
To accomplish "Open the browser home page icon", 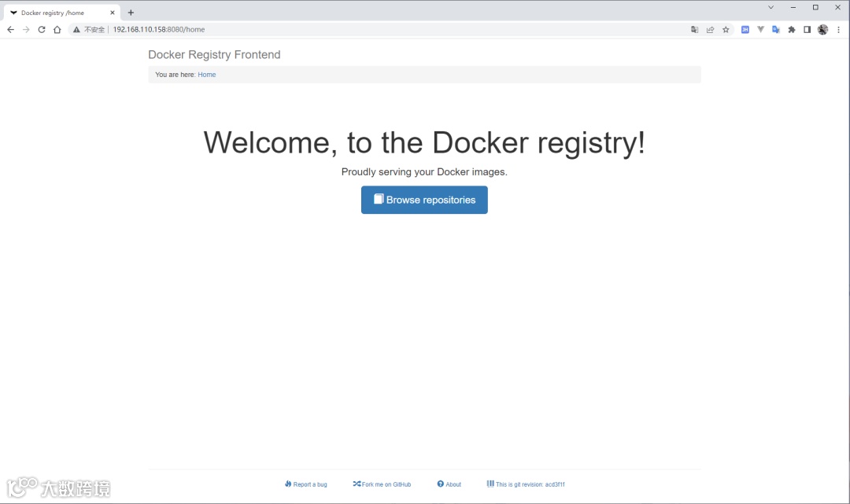I will 57,30.
